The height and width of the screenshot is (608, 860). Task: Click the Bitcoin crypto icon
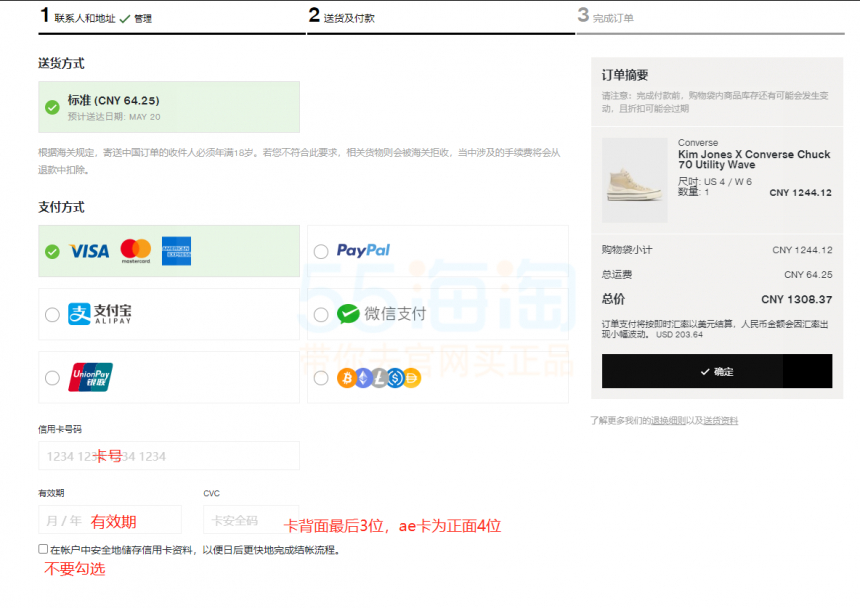point(346,378)
